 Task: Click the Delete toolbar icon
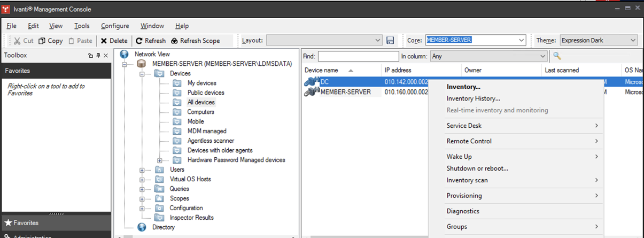click(x=104, y=41)
